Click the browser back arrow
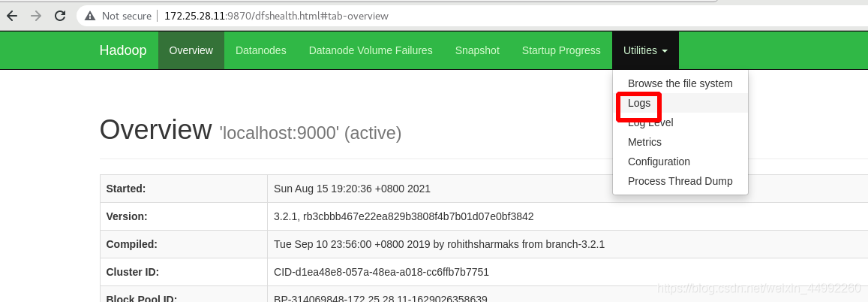The width and height of the screenshot is (868, 302). tap(11, 16)
